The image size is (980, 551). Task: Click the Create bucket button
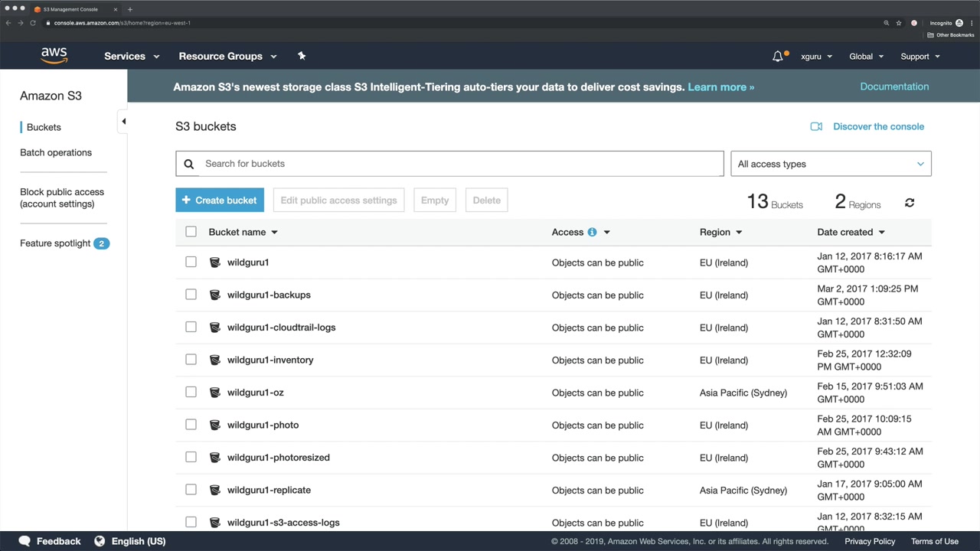220,201
